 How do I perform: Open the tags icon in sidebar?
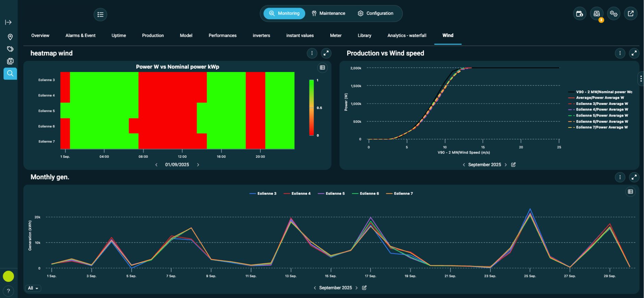point(10,49)
